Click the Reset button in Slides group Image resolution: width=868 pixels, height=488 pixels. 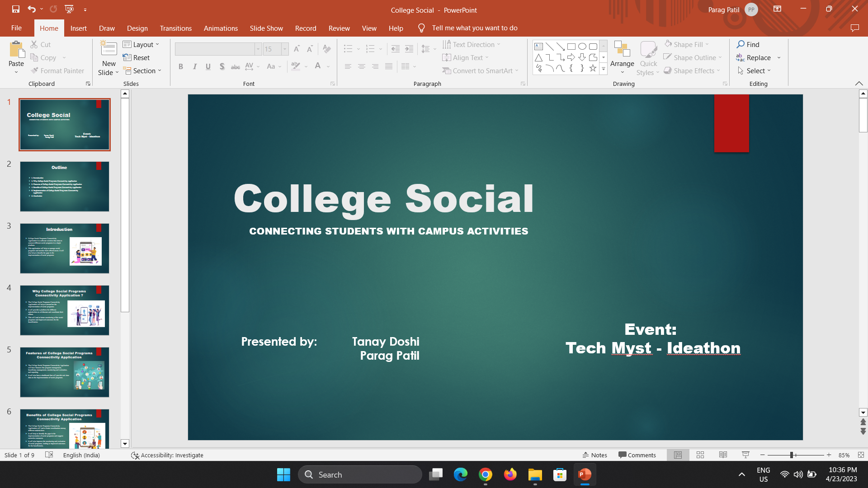tap(137, 57)
